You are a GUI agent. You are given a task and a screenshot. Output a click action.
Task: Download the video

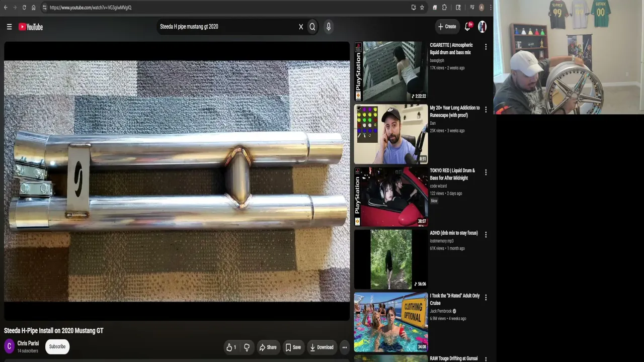click(321, 347)
